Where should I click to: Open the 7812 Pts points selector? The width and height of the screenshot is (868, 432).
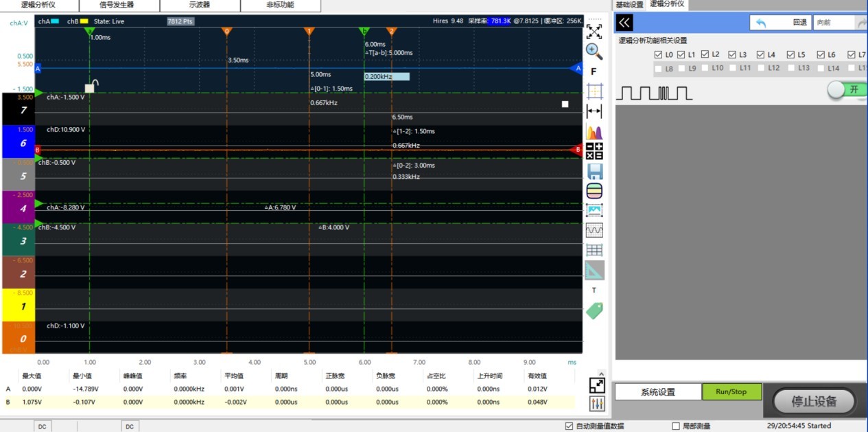tap(180, 21)
